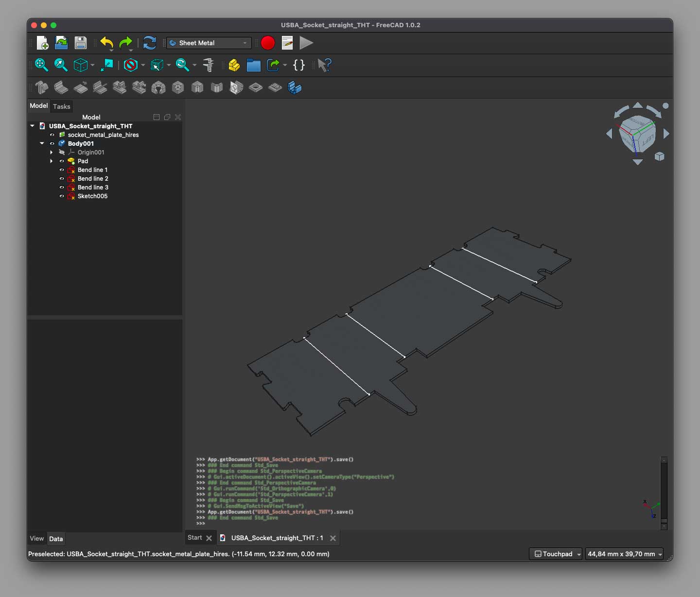Image resolution: width=700 pixels, height=597 pixels.
Task: Click the measure caliper tool icon
Action: coord(209,65)
